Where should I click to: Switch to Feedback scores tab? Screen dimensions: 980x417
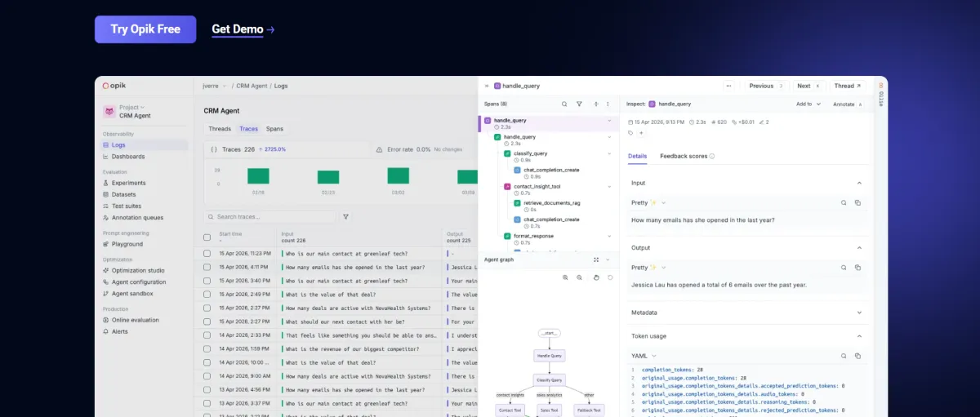click(687, 156)
